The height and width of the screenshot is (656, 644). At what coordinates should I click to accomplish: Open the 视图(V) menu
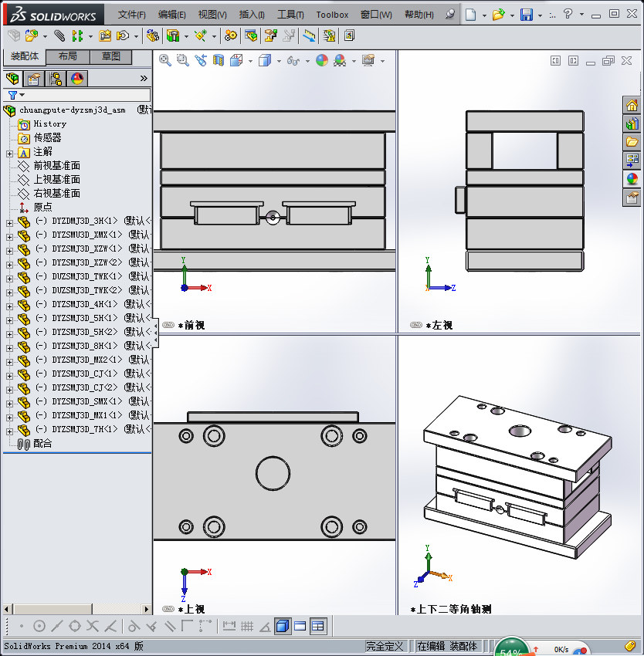click(x=212, y=15)
